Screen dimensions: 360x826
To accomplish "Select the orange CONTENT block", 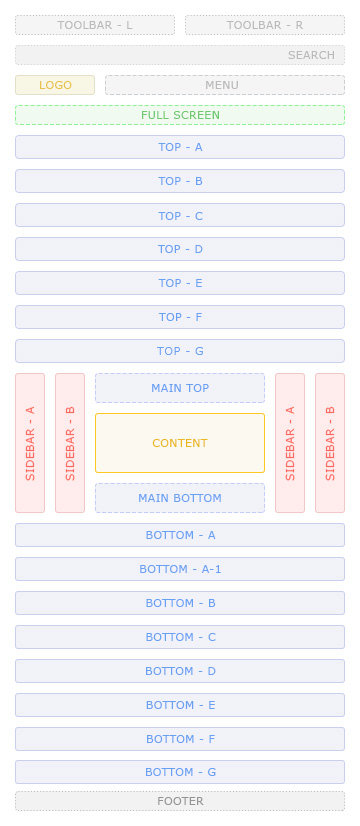I will coord(180,443).
